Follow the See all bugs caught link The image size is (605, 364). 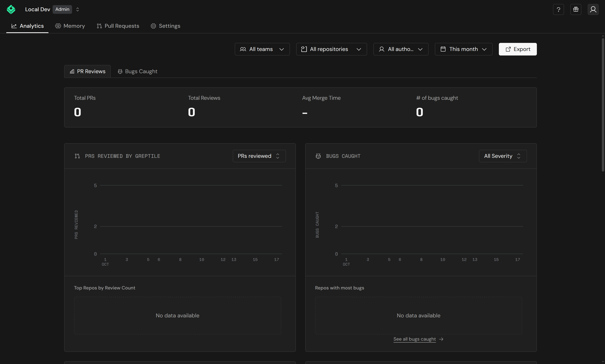coord(415,339)
